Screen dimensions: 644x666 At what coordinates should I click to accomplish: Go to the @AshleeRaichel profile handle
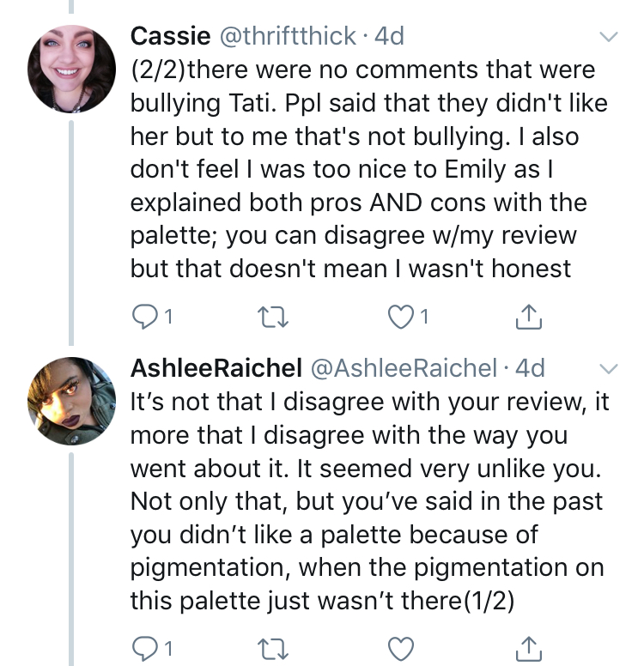click(403, 368)
